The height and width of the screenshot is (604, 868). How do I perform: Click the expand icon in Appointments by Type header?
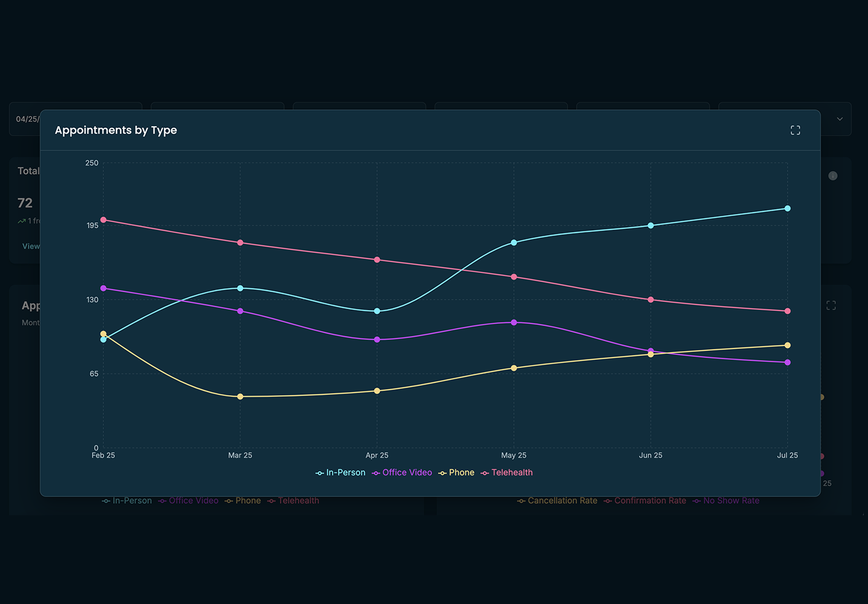795,130
